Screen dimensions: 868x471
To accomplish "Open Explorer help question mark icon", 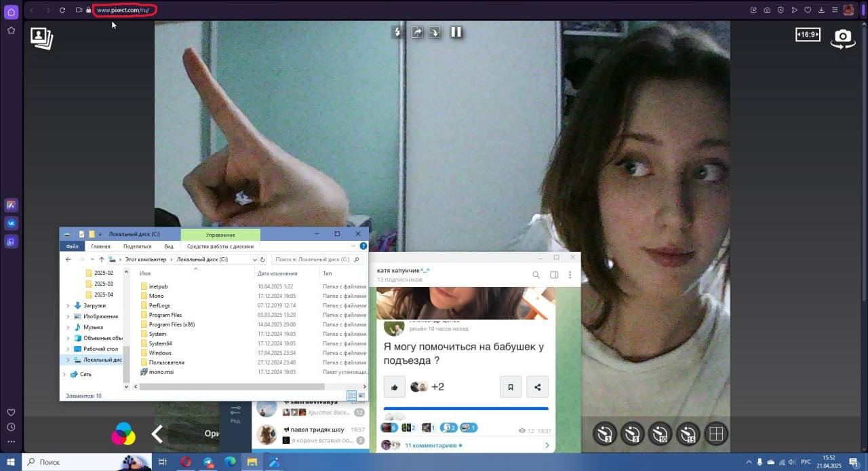I will 363,246.
